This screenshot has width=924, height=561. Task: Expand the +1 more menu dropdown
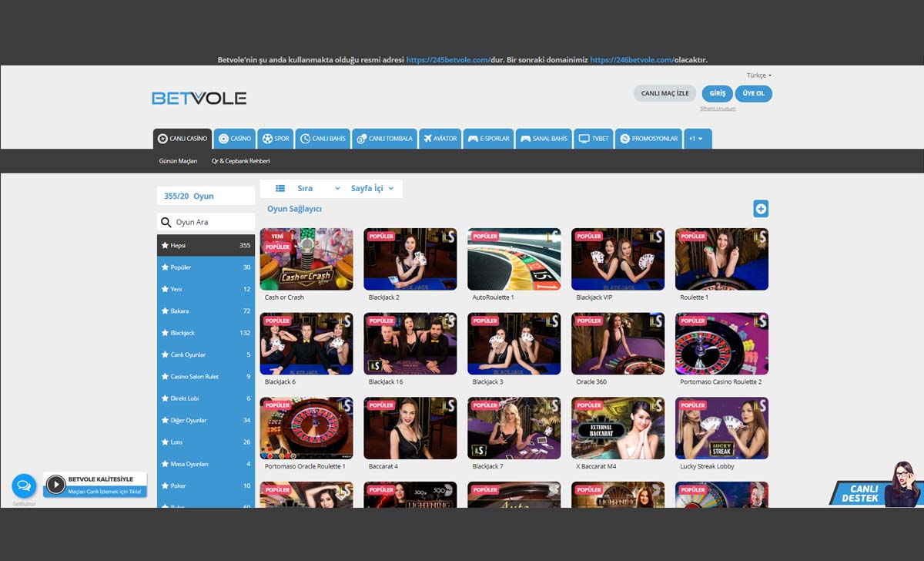click(698, 139)
